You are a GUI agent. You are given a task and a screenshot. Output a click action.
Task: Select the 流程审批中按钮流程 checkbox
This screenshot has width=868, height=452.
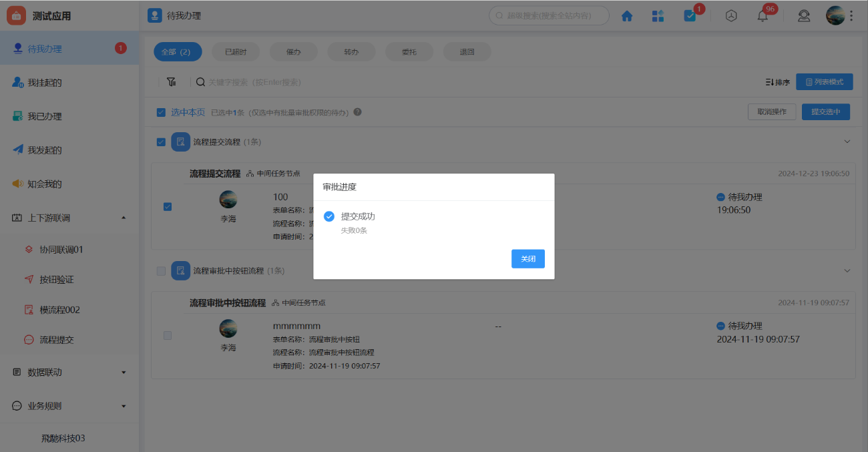[x=160, y=270]
